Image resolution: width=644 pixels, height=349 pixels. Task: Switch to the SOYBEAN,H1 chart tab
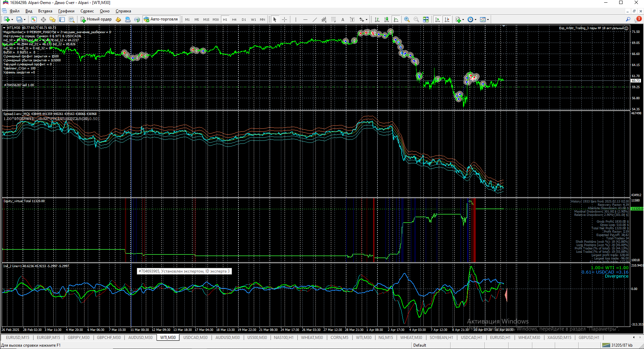[441, 338]
